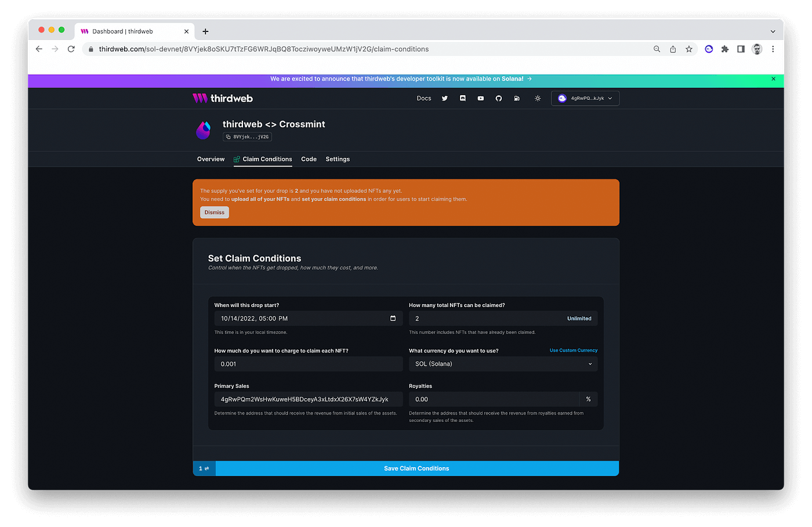Open Chrome three-dot menu
Image resolution: width=812 pixels, height=527 pixels.
[773, 49]
